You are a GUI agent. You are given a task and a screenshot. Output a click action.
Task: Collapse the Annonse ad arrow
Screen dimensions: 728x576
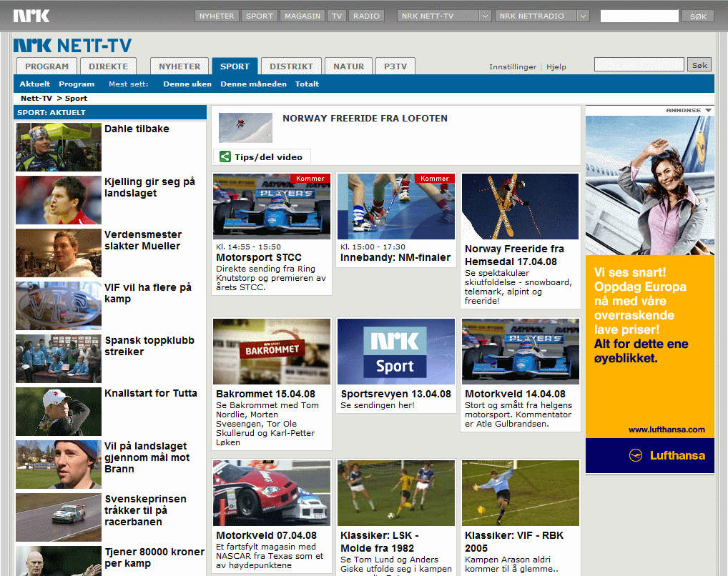[708, 111]
